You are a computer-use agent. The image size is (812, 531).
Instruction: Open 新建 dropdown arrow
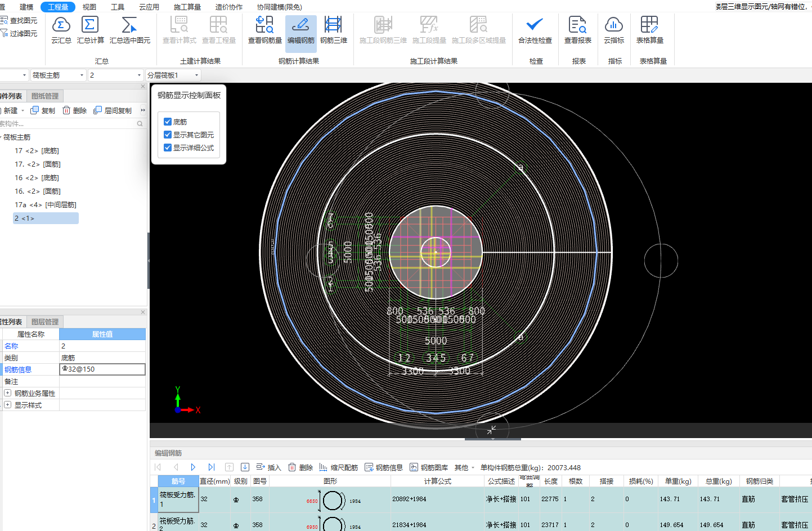click(x=23, y=110)
